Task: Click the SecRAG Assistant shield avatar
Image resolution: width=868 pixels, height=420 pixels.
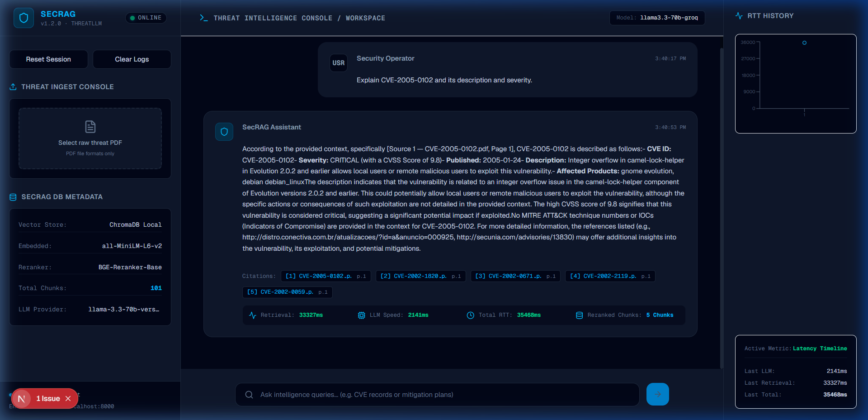Action: (x=224, y=132)
